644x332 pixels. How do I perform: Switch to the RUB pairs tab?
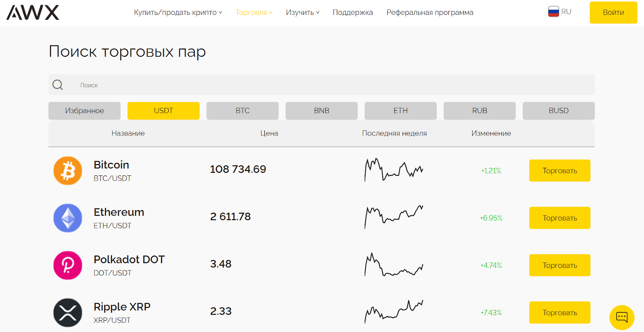479,111
